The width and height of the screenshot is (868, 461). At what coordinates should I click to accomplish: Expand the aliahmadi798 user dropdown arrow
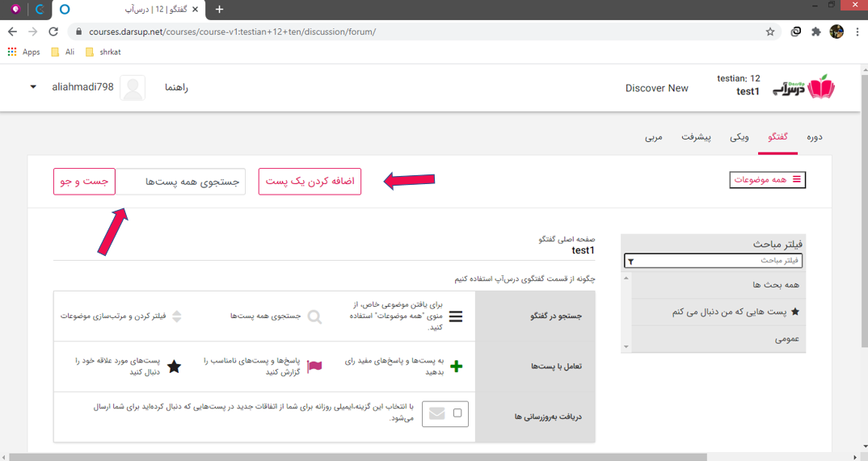click(x=33, y=87)
